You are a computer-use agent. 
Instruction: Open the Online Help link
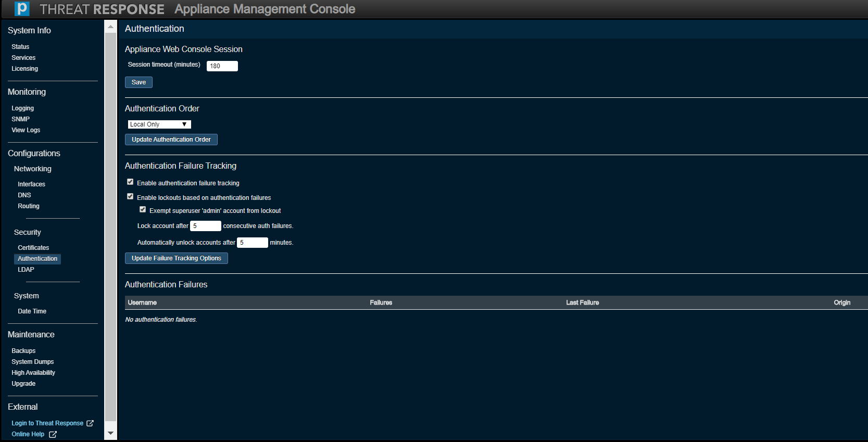pyautogui.click(x=28, y=434)
